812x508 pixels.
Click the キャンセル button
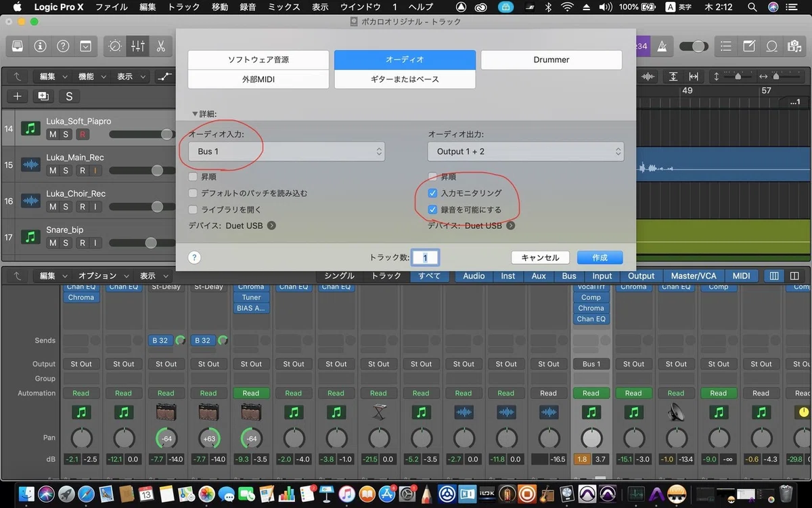click(540, 257)
